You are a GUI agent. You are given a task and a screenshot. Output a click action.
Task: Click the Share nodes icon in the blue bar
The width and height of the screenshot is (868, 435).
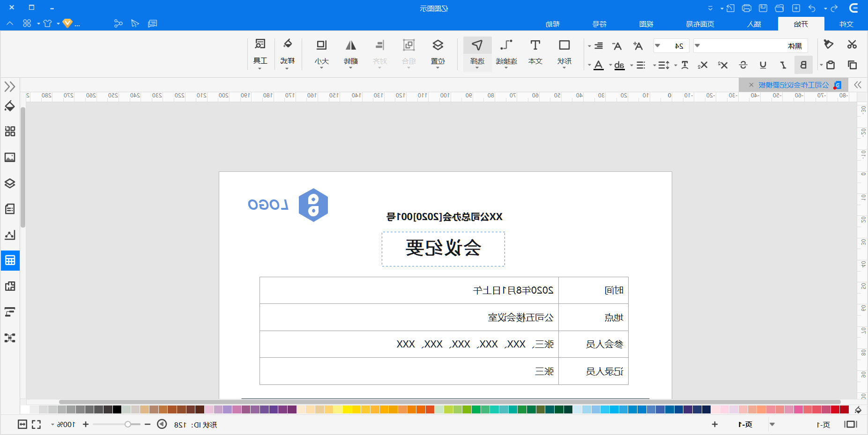coord(118,23)
